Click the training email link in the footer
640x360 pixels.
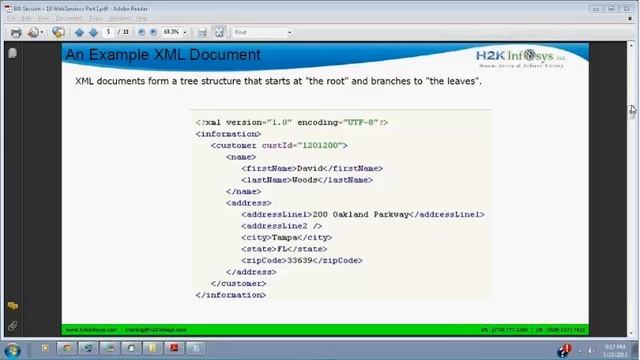click(x=156, y=329)
